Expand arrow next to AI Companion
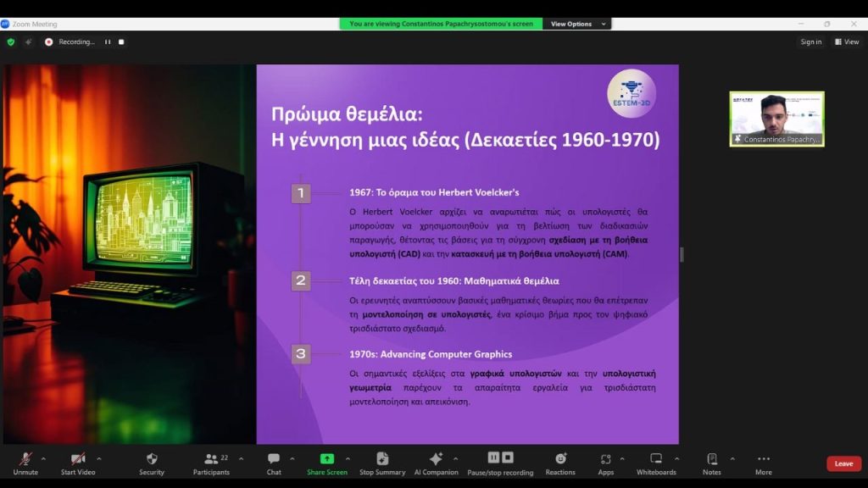868x488 pixels. tap(455, 458)
